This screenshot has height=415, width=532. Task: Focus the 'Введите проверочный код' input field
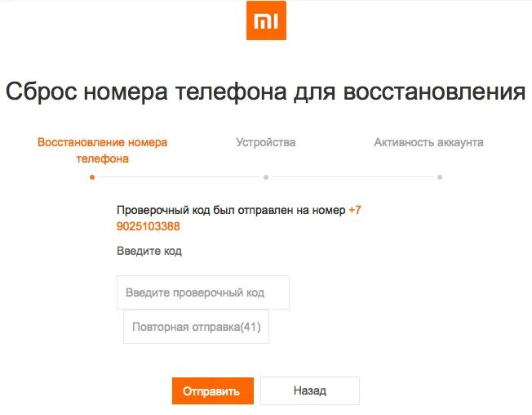tap(203, 292)
